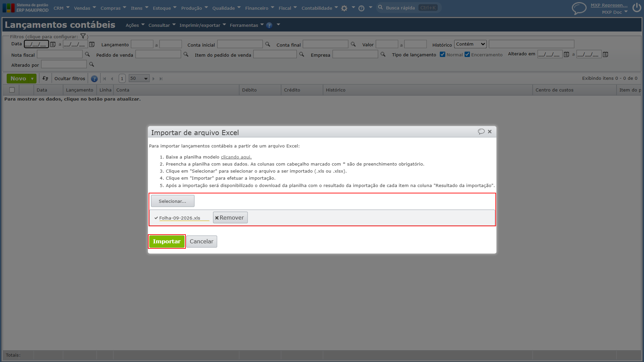This screenshot has width=644, height=362.
Task: Remove the Folha-09-2026.xls file
Action: (230, 218)
